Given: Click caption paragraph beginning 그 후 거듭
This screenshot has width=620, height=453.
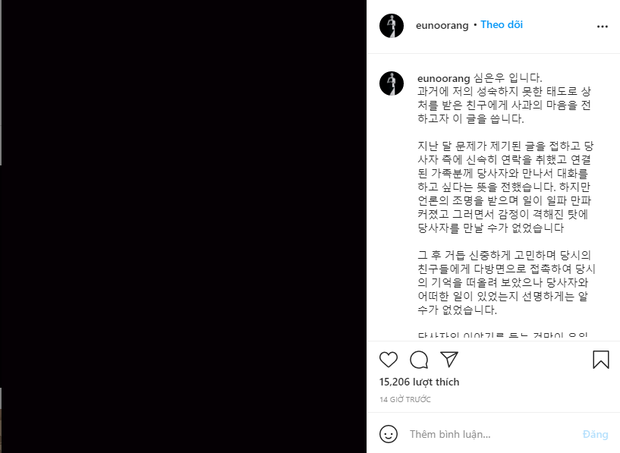Looking at the screenshot, I should 506,282.
